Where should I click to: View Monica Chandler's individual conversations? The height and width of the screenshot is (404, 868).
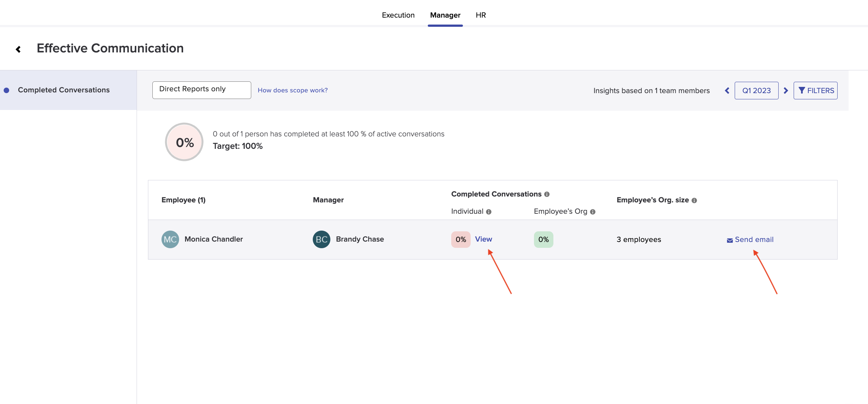click(x=483, y=239)
